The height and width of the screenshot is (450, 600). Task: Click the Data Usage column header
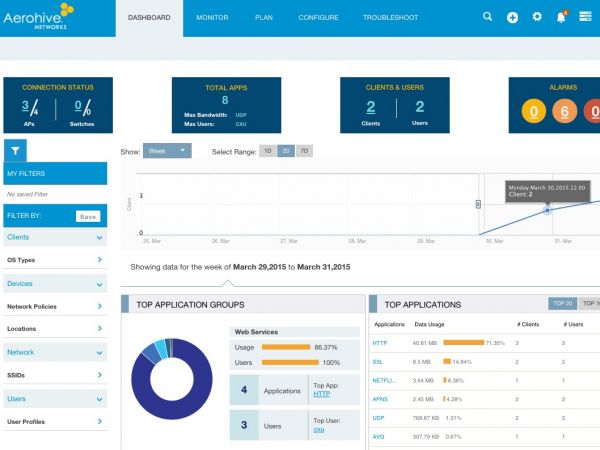[x=429, y=324]
